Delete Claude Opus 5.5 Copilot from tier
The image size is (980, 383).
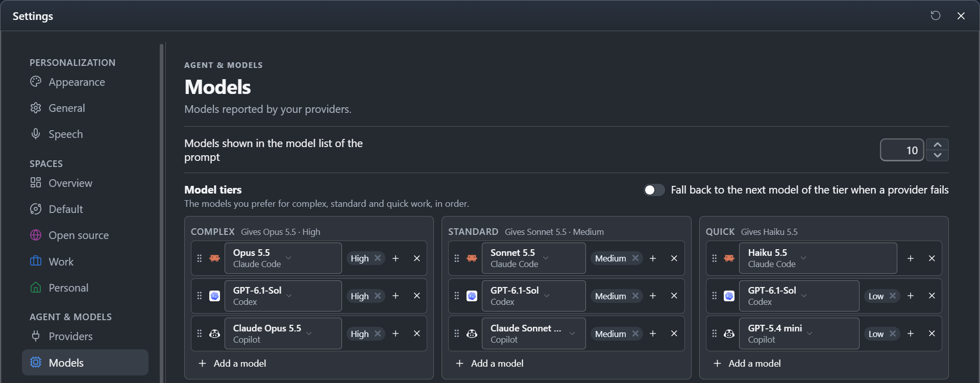click(417, 333)
